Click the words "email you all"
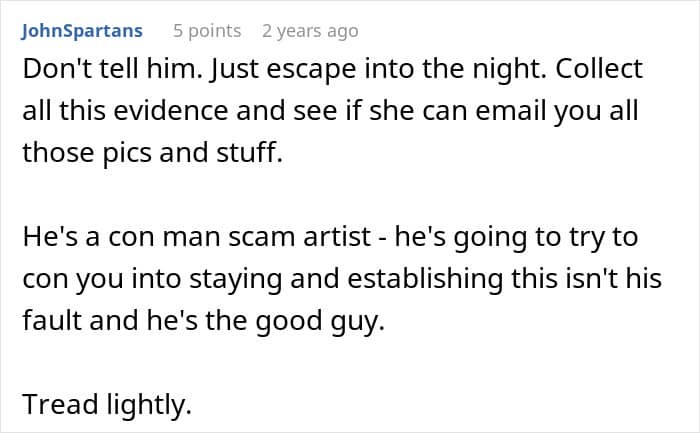 556,111
